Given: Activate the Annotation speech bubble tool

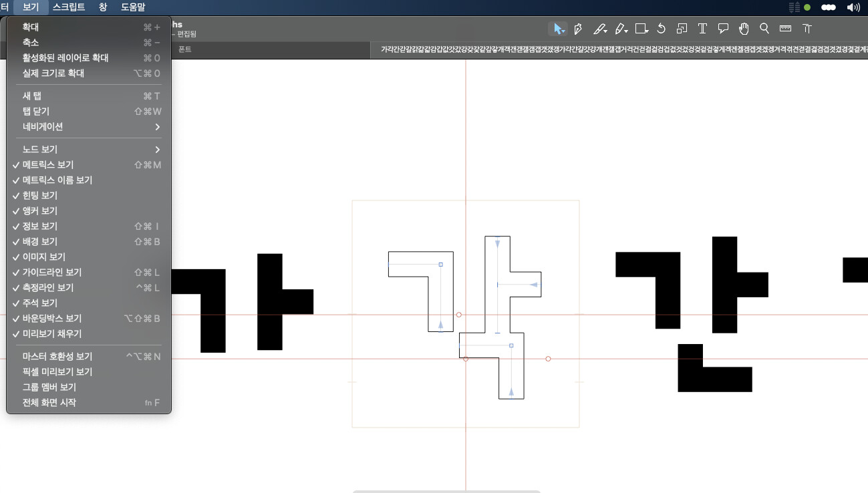Looking at the screenshot, I should (x=723, y=29).
